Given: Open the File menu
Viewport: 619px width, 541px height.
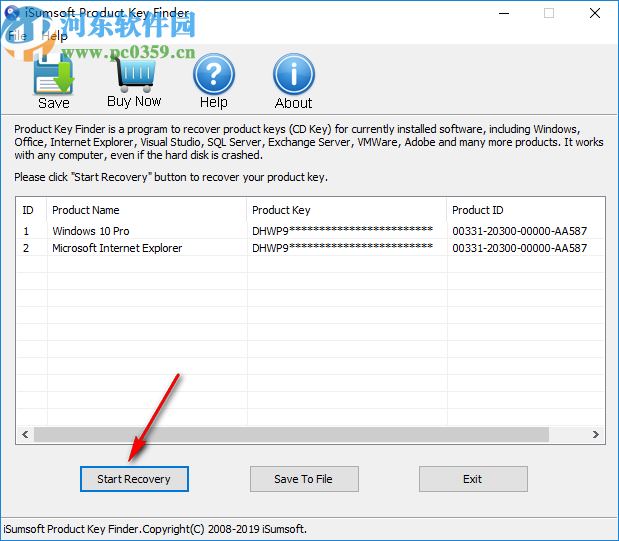Looking at the screenshot, I should point(17,36).
